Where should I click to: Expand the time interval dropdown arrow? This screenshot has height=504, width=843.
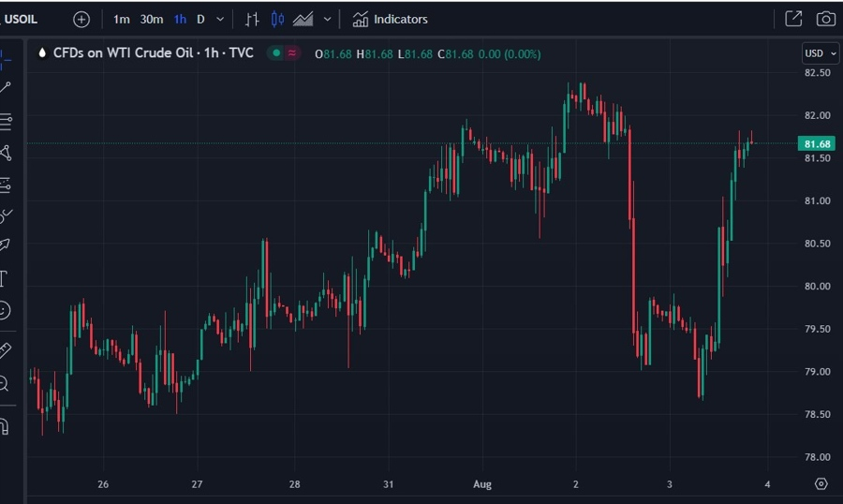coord(220,19)
